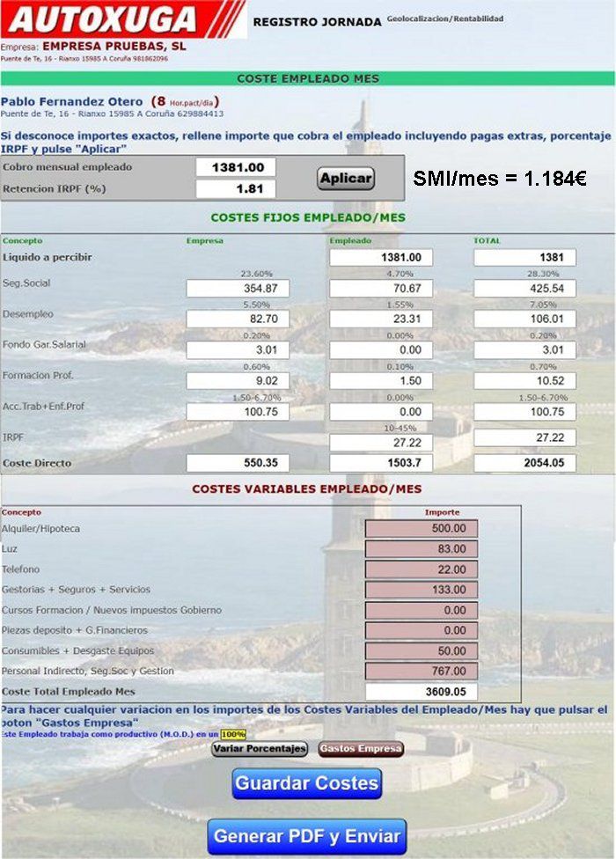The height and width of the screenshot is (859, 616).
Task: Open the Gastos Empresa button
Action: click(361, 748)
